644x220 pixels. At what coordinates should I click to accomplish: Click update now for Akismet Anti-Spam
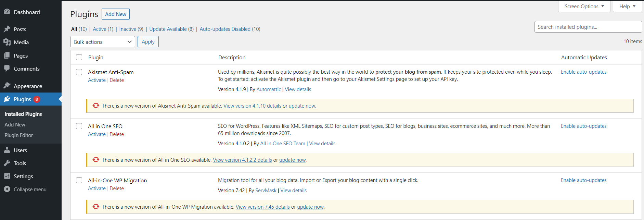302,106
